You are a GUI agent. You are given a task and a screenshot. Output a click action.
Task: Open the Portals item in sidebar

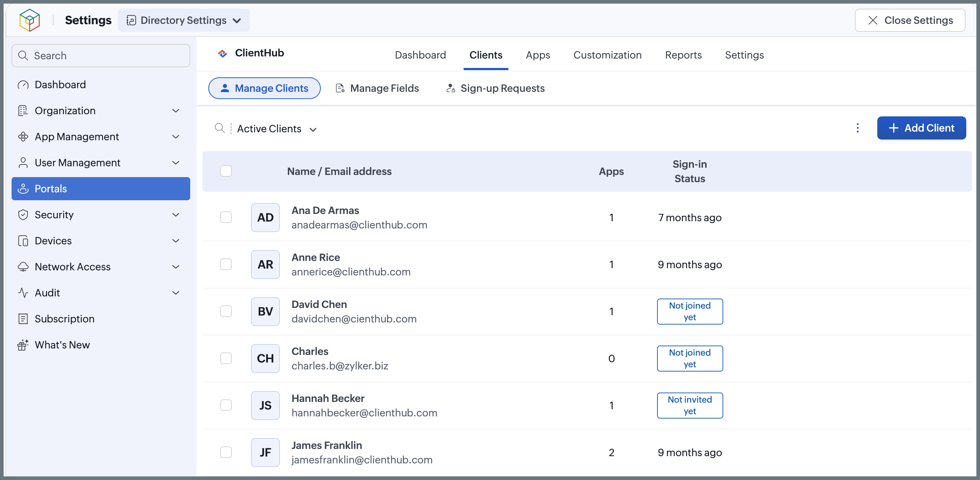(101, 189)
